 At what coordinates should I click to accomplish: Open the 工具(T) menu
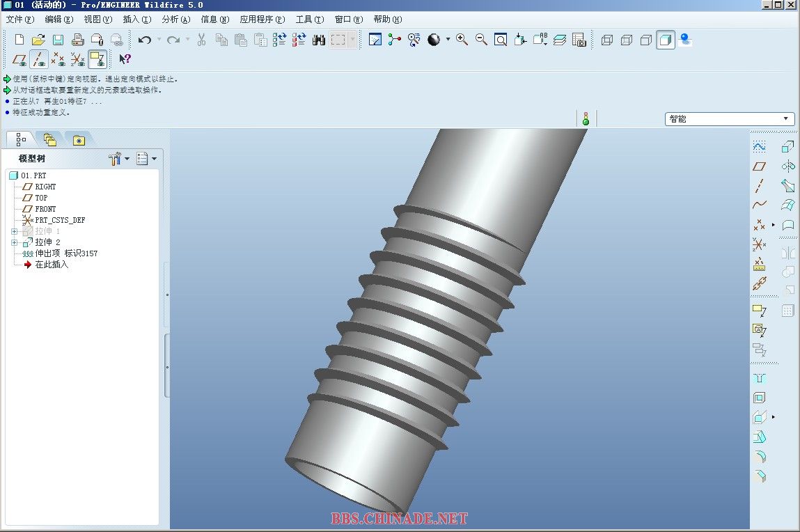(x=310, y=19)
